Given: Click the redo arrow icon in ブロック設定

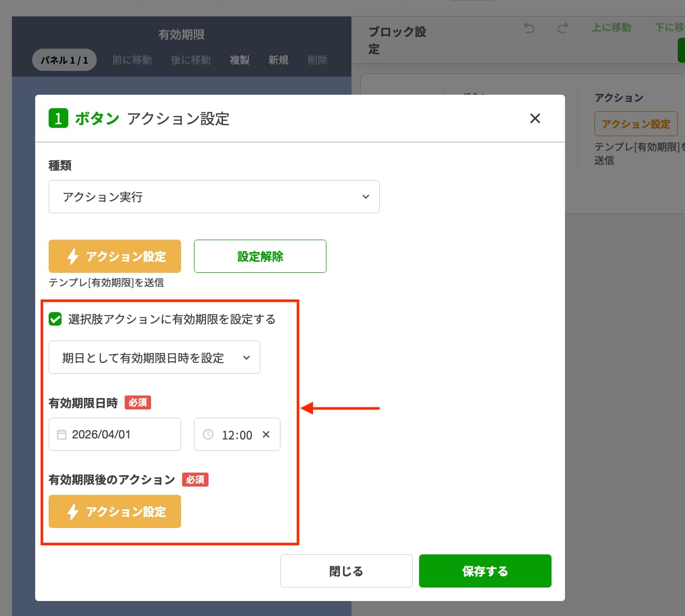Looking at the screenshot, I should (562, 28).
